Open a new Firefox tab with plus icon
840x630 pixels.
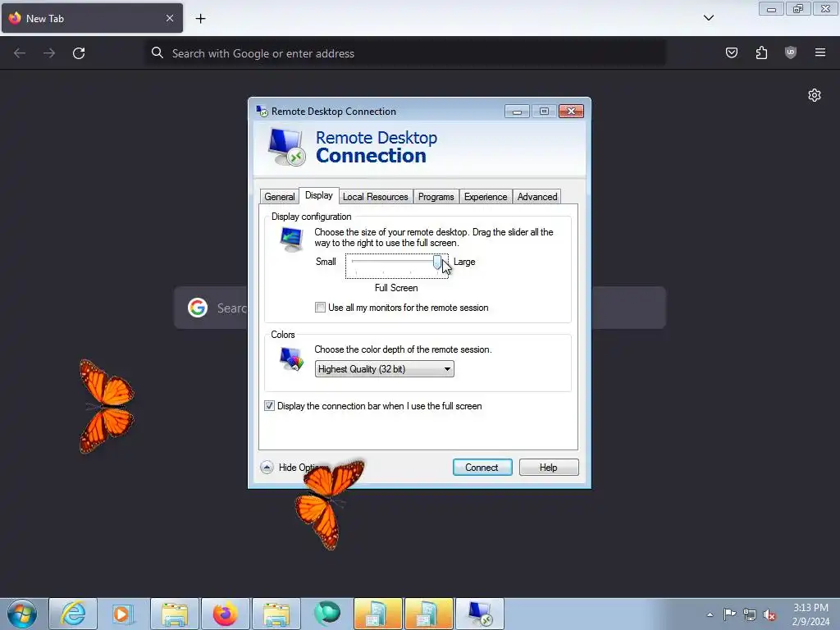(200, 19)
